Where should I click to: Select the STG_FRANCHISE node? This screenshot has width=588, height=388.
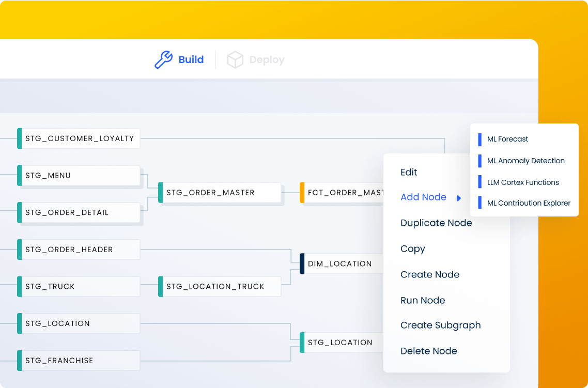click(x=79, y=361)
